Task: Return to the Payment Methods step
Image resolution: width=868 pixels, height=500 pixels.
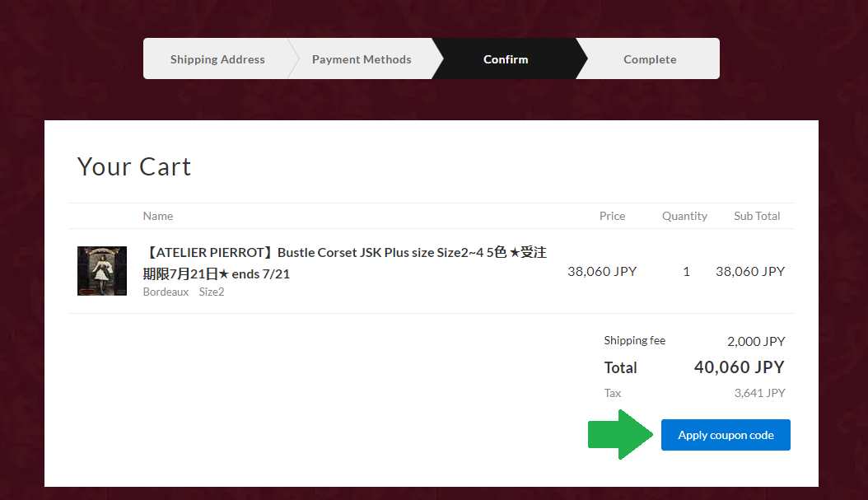Action: [x=362, y=59]
